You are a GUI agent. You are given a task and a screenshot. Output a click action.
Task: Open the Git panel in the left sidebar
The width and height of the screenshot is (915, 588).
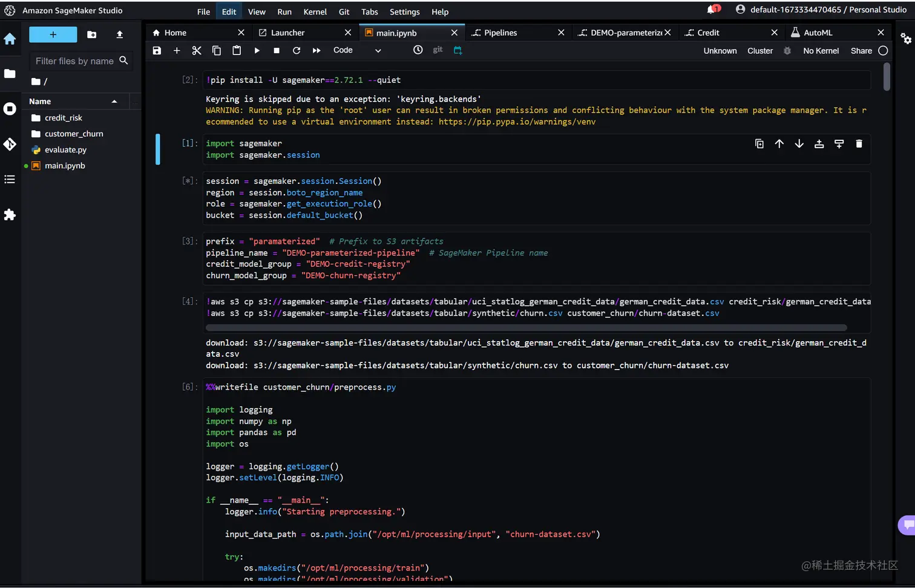pyautogui.click(x=10, y=144)
